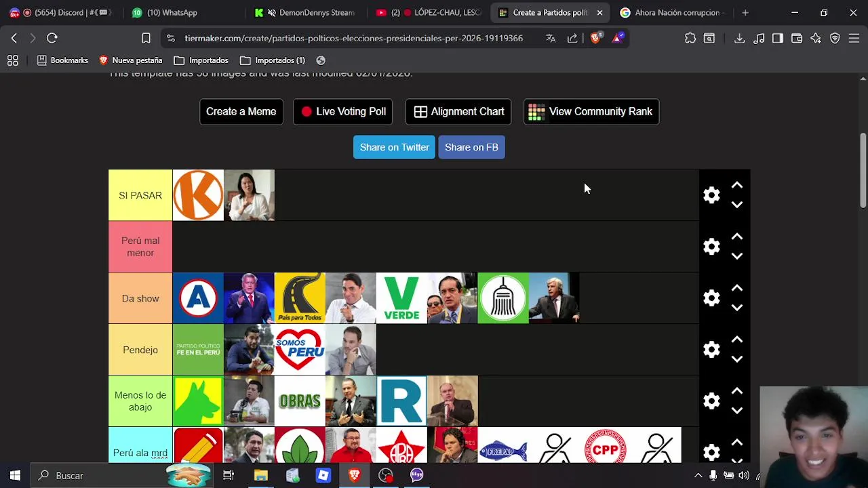Share on Twitter
Image resolution: width=868 pixels, height=488 pixels.
394,147
